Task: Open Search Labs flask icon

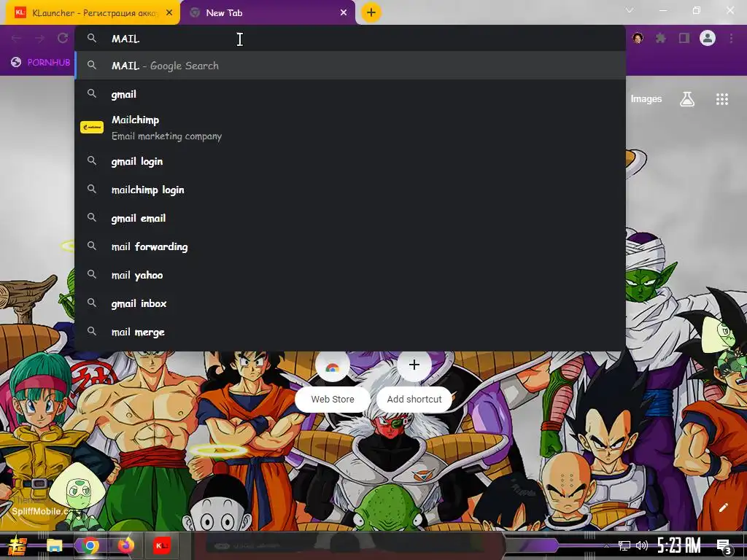Action: (x=687, y=99)
